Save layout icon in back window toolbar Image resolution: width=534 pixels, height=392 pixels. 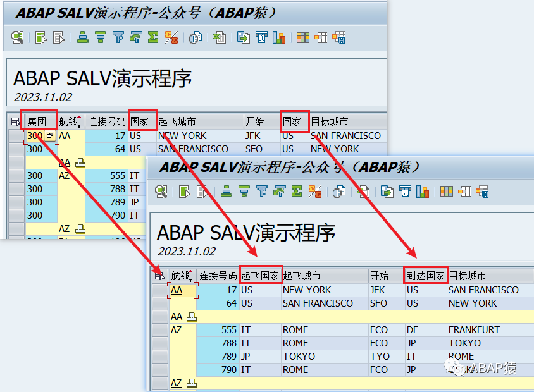click(x=339, y=37)
